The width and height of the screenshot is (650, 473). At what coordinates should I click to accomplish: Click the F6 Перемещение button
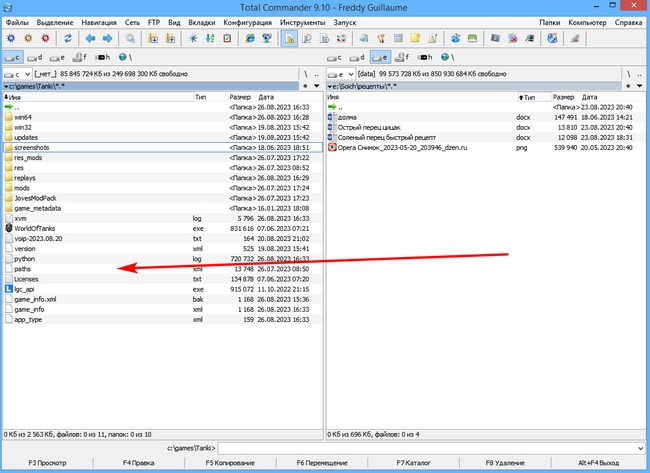point(322,463)
